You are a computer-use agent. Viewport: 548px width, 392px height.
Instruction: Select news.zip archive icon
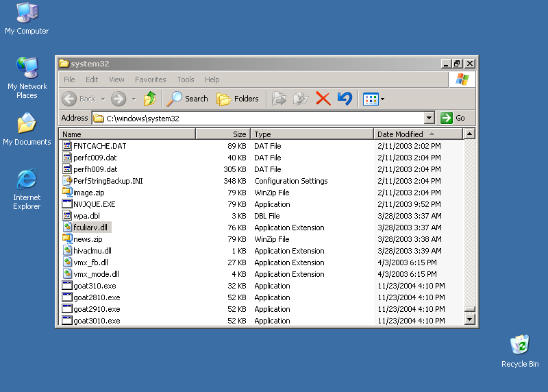(67, 238)
